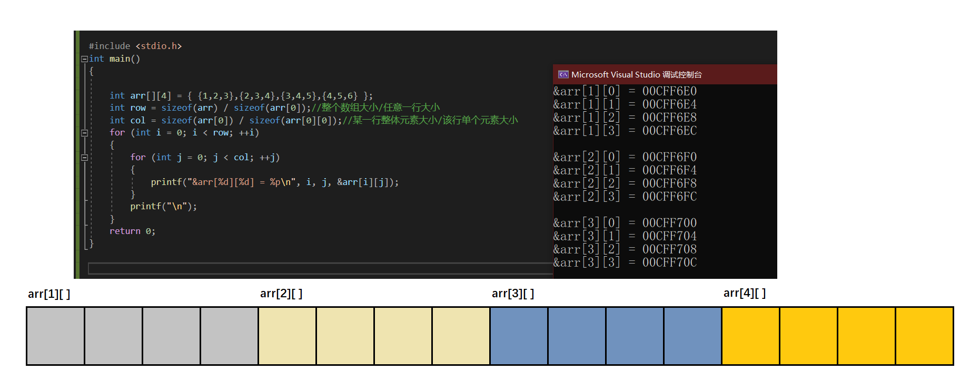
Task: Click the first beige memory cell
Action: (x=287, y=336)
